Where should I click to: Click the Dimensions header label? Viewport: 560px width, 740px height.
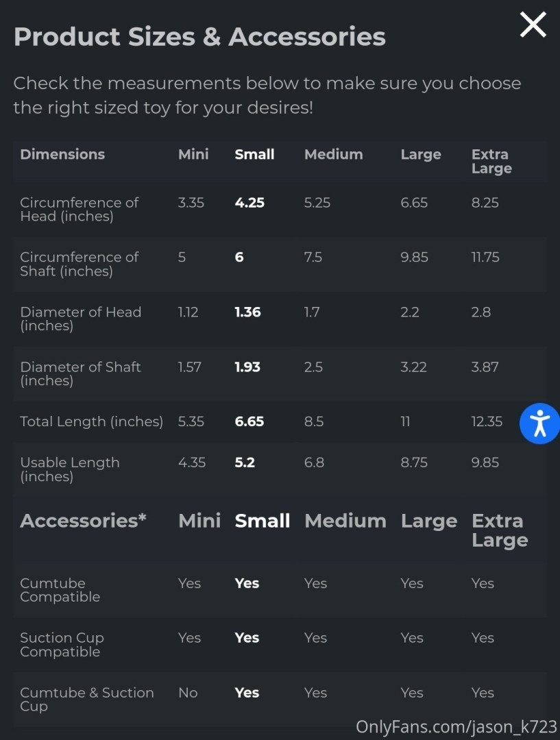(62, 155)
